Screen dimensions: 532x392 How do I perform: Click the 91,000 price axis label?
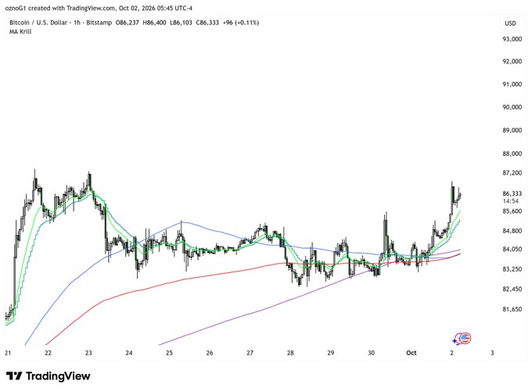tap(512, 85)
